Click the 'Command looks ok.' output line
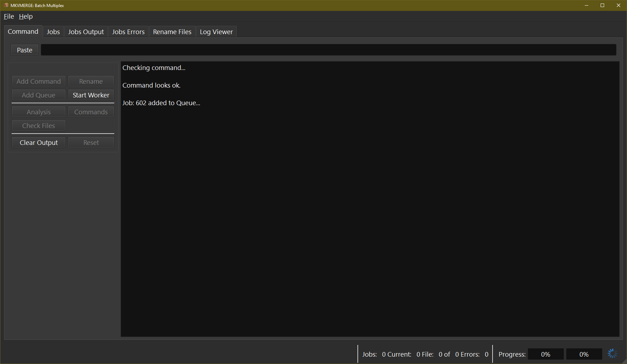 click(x=151, y=85)
